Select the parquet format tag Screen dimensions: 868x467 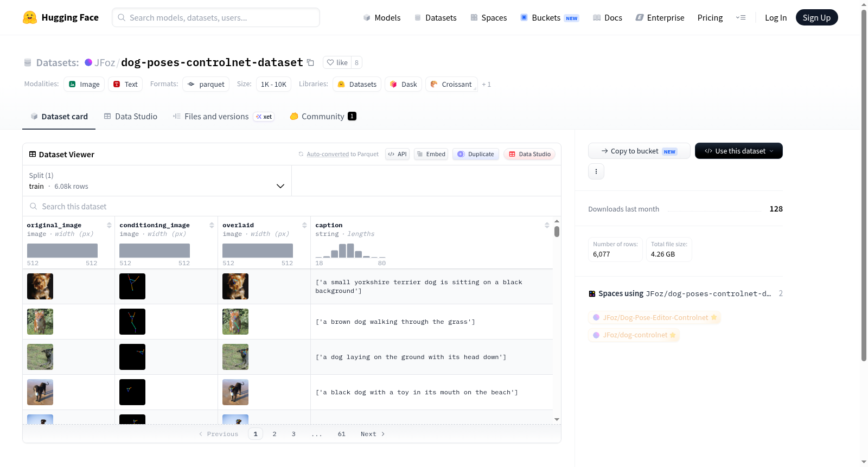pos(206,84)
